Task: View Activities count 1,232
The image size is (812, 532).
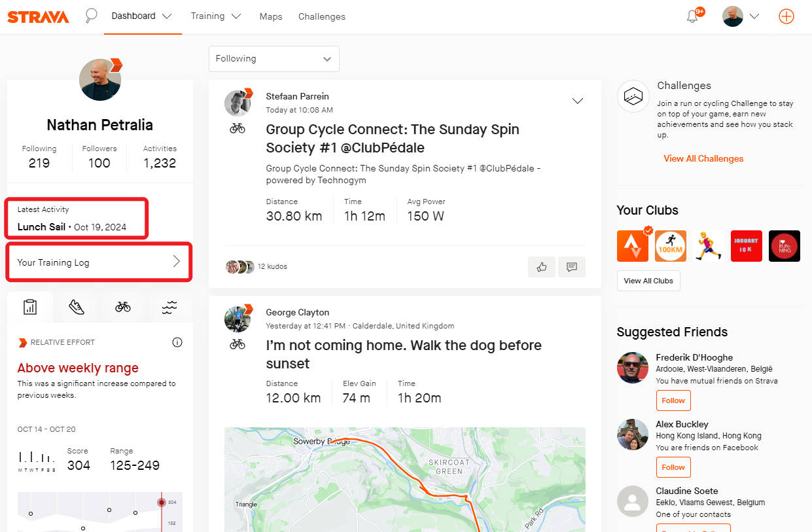Action: point(160,163)
